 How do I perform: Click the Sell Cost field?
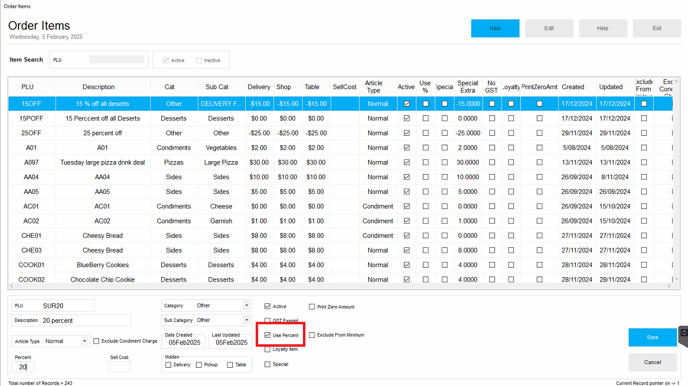[119, 367]
